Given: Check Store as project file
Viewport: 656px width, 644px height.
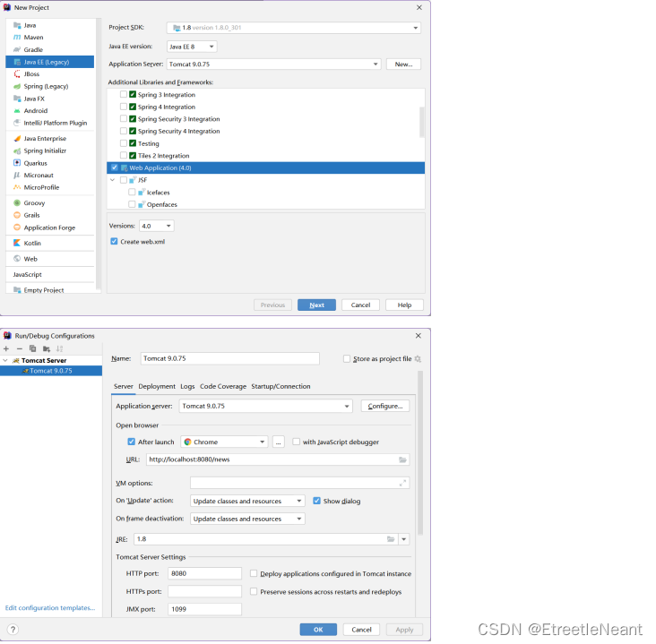Looking at the screenshot, I should [347, 359].
